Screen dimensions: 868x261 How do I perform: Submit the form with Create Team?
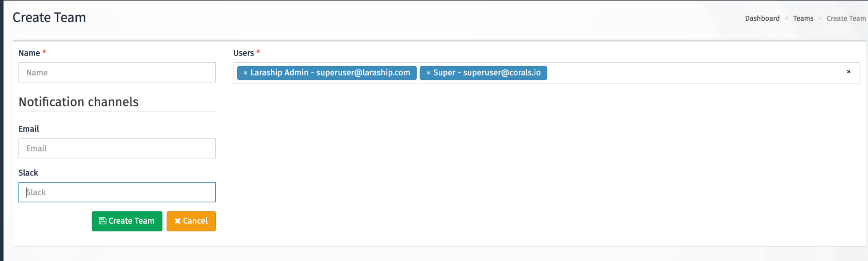click(127, 221)
